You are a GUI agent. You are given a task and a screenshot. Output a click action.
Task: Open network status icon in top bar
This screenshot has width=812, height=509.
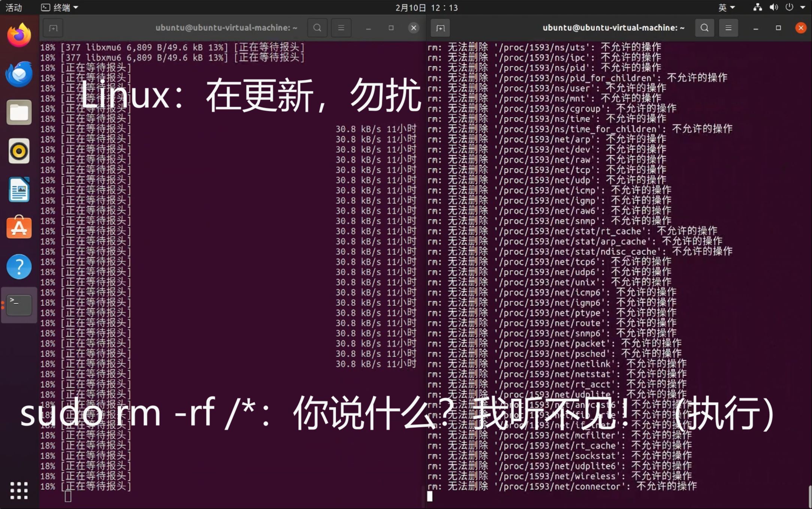click(x=758, y=7)
